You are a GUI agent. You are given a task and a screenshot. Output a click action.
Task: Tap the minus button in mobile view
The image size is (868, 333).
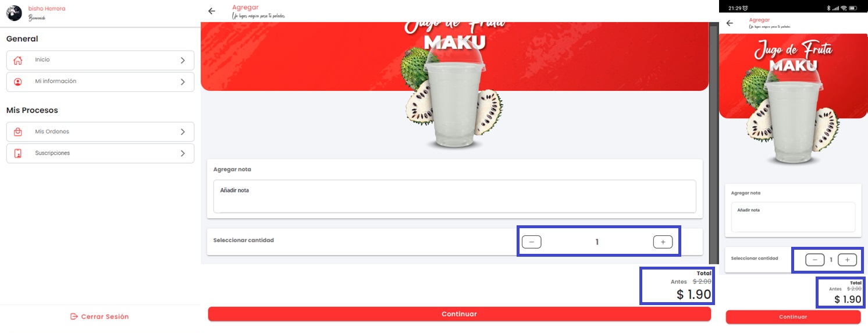tap(815, 260)
